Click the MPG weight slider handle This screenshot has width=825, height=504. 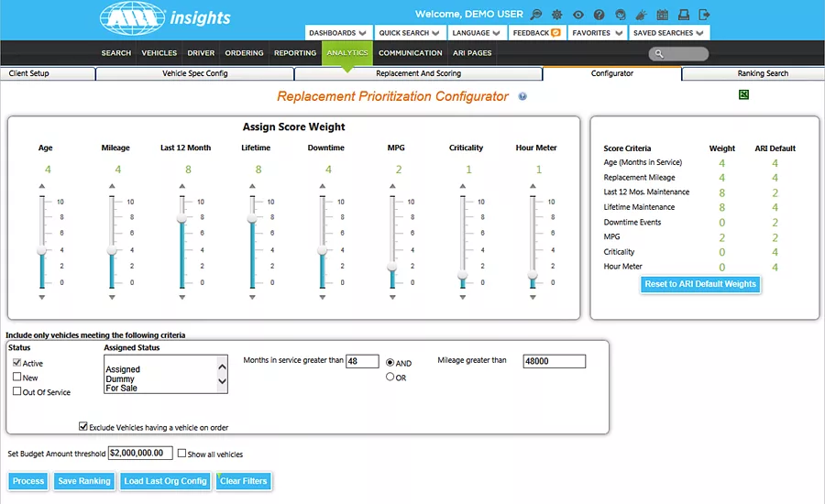click(392, 267)
